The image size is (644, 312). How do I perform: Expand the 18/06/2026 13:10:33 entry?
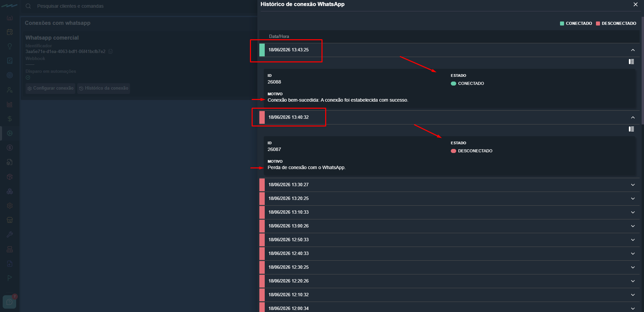(633, 212)
